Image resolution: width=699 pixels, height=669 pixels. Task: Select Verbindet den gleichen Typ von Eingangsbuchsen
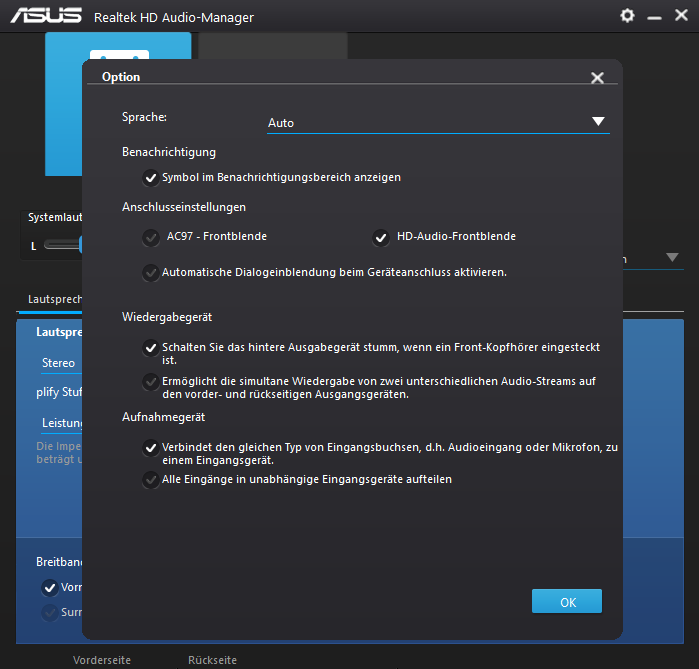click(151, 447)
